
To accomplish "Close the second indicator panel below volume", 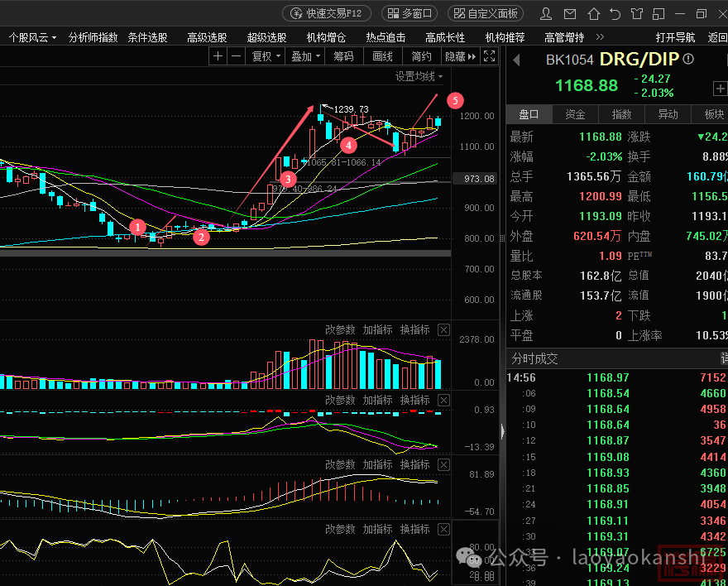I will pos(444,400).
